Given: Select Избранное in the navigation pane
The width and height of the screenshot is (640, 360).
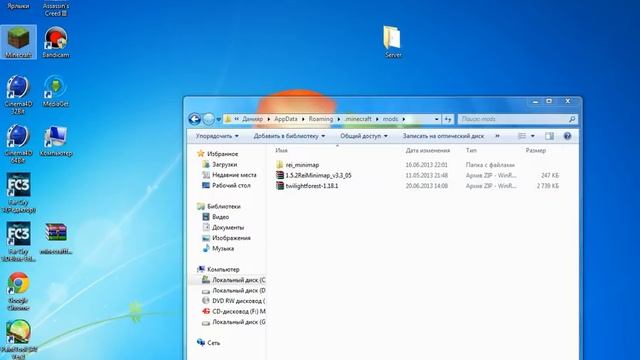Looking at the screenshot, I should point(222,154).
